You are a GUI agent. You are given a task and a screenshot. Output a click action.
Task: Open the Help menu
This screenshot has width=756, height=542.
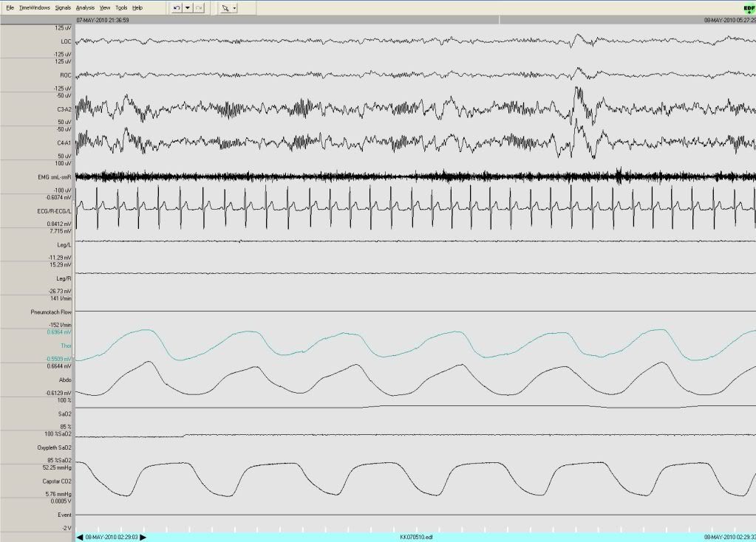(137, 7)
